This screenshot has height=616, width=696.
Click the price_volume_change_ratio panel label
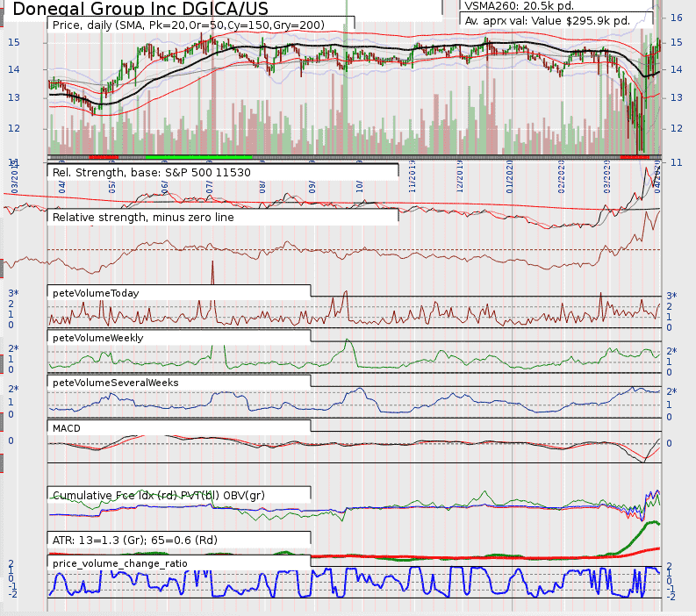pyautogui.click(x=120, y=563)
